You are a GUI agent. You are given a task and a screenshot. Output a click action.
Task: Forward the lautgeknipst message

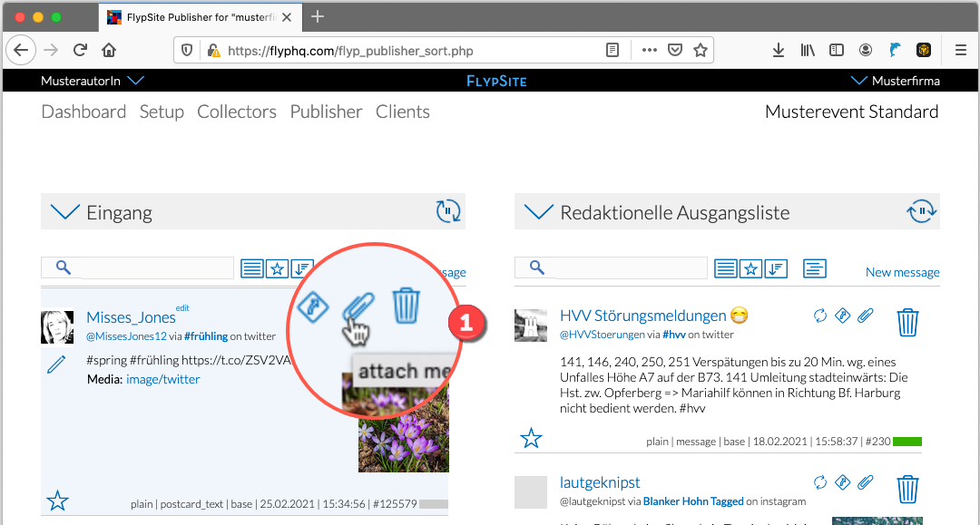pyautogui.click(x=842, y=481)
